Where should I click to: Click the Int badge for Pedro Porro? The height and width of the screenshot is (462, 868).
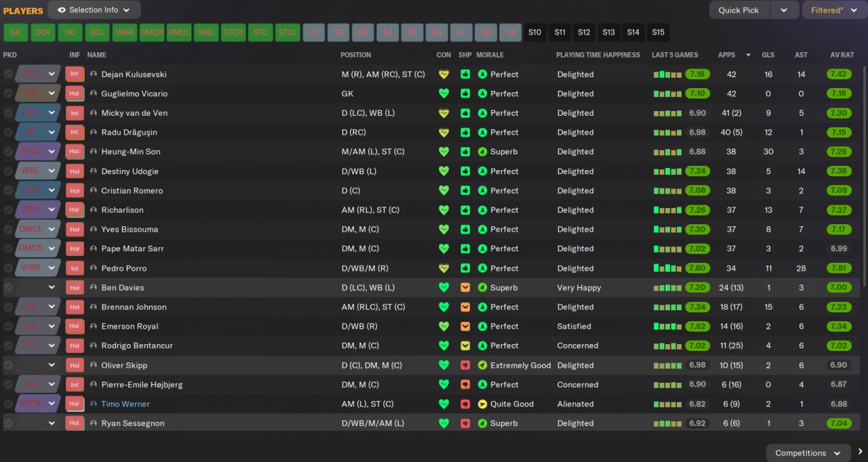pyautogui.click(x=74, y=268)
